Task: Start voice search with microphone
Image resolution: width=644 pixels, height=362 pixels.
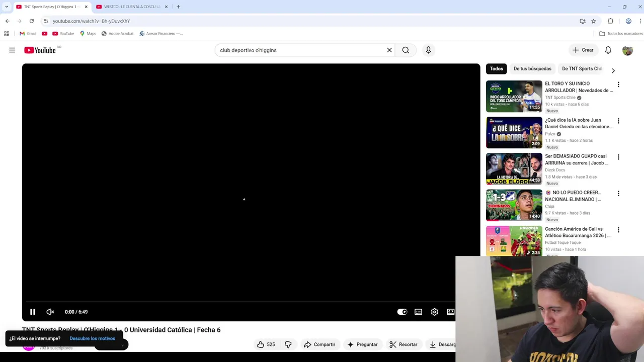Action: [428, 50]
